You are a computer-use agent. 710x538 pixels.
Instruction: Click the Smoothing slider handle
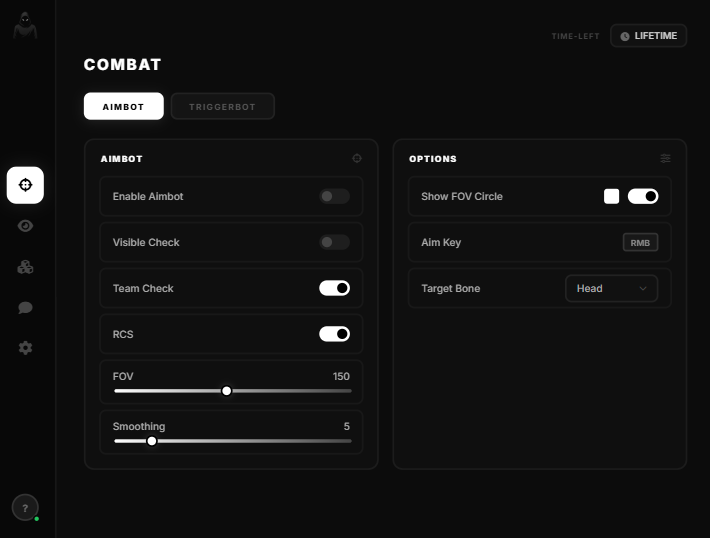click(x=152, y=441)
